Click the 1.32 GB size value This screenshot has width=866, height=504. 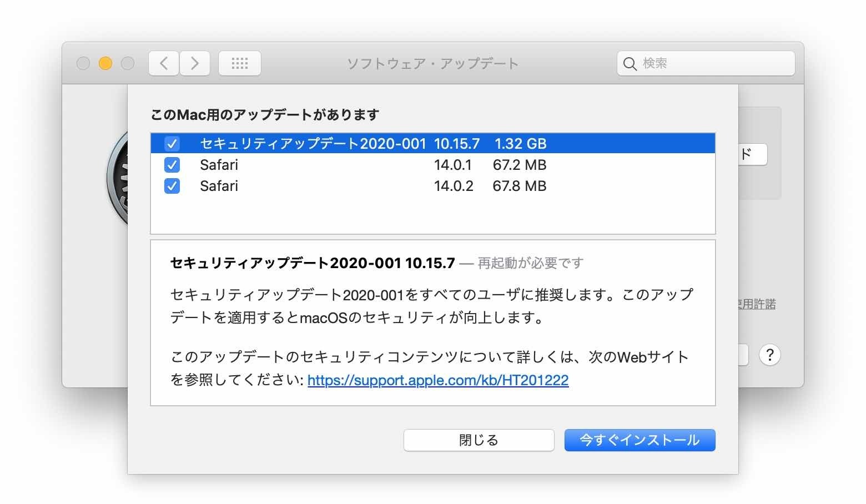point(521,144)
